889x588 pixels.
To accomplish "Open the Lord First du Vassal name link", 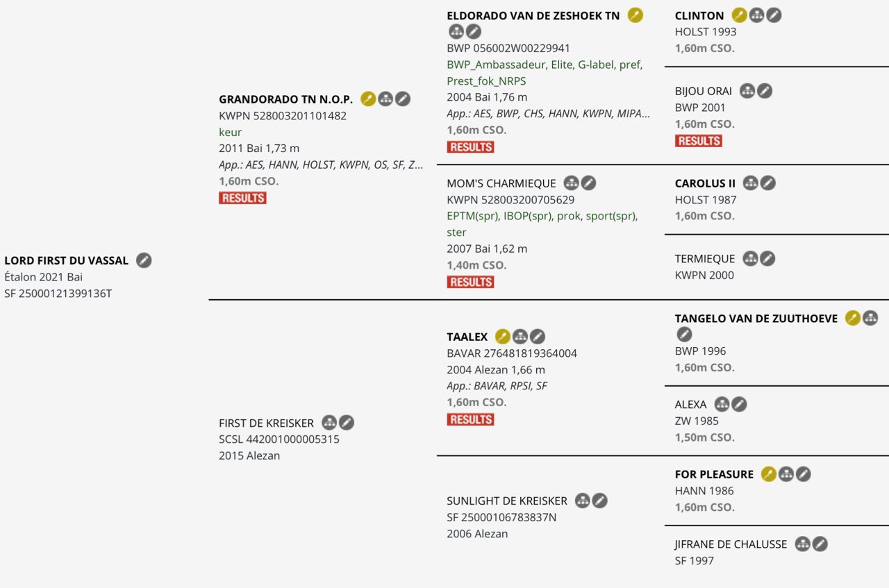I will (x=67, y=260).
